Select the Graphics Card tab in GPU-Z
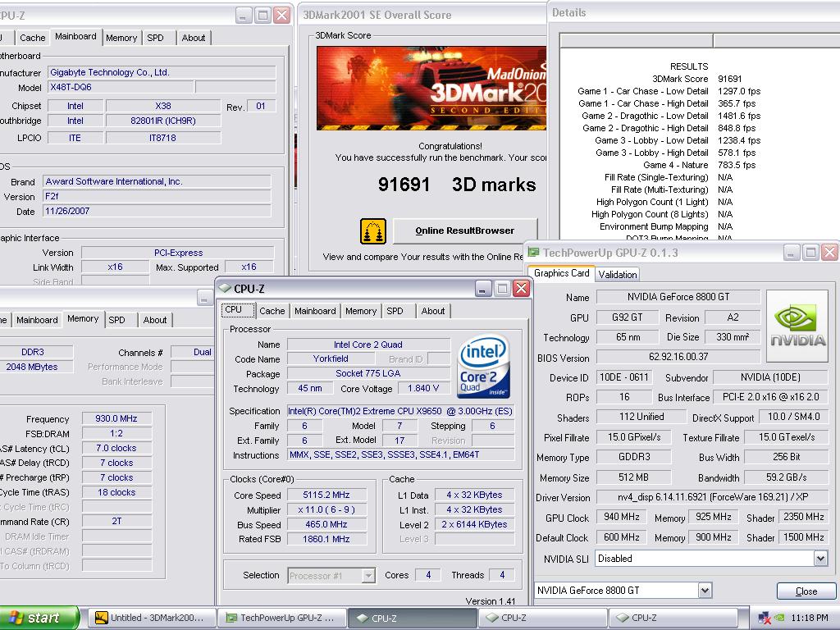Screen dimensions: 840x630 [561, 273]
